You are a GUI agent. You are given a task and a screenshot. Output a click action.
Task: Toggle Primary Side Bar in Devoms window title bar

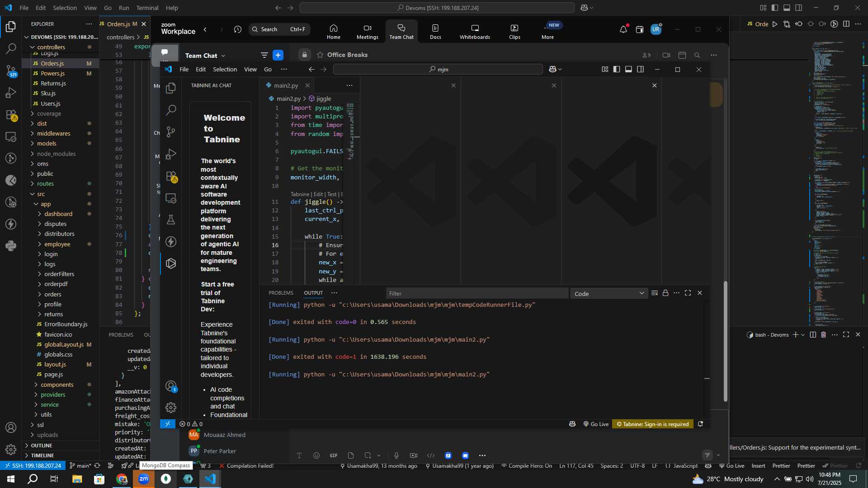[775, 8]
